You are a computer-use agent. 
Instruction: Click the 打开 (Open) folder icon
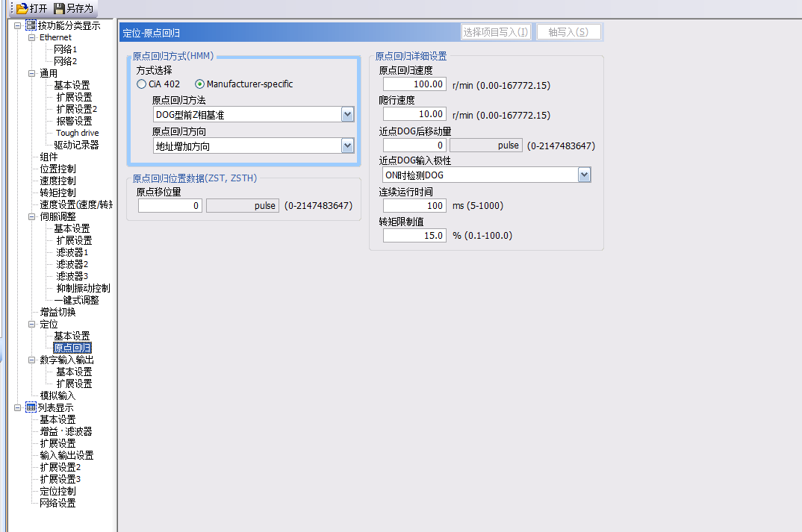click(x=22, y=8)
